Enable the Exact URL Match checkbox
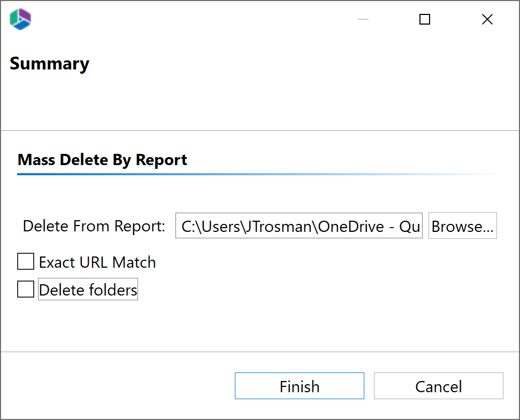This screenshot has width=520, height=420. [25, 261]
